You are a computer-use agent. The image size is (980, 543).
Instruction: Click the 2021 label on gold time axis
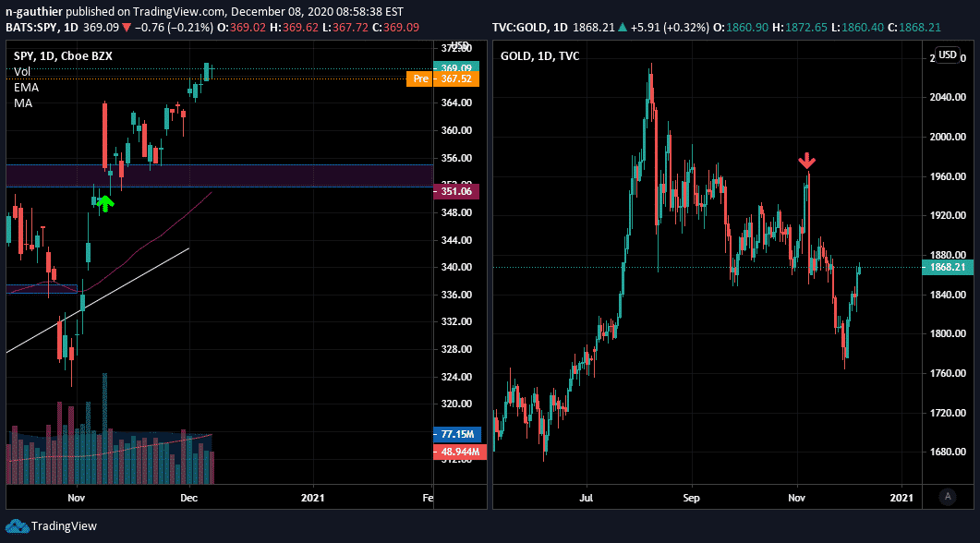pos(901,498)
